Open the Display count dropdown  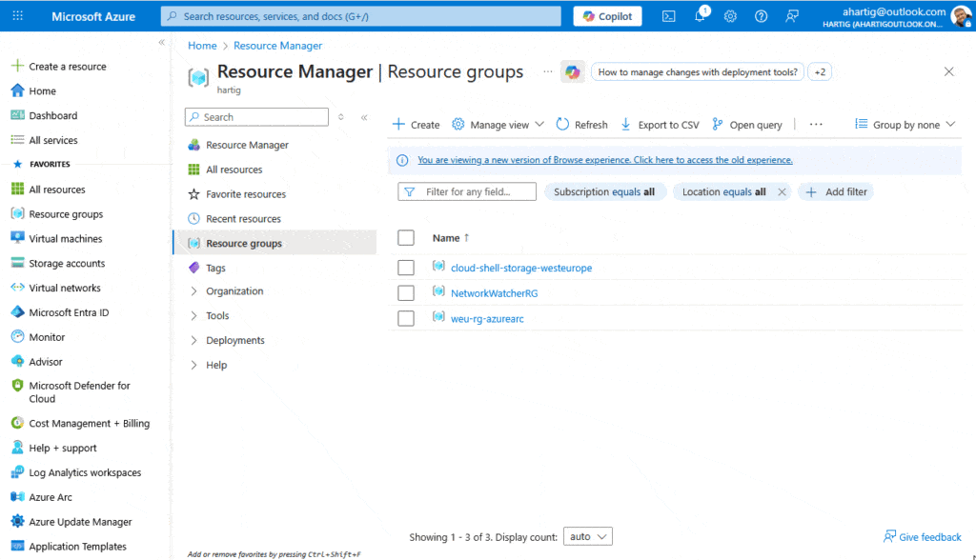[587, 536]
